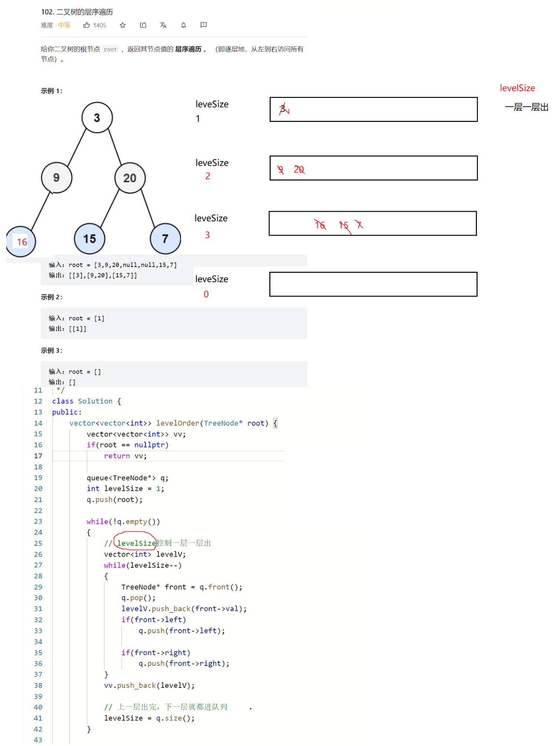Click tree node 9
560x746 pixels.
(x=56, y=178)
